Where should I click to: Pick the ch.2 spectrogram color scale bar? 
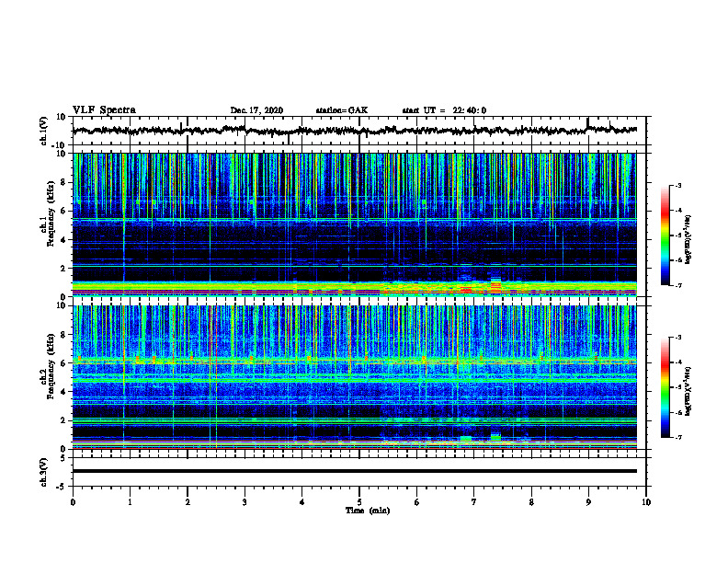tap(665, 387)
